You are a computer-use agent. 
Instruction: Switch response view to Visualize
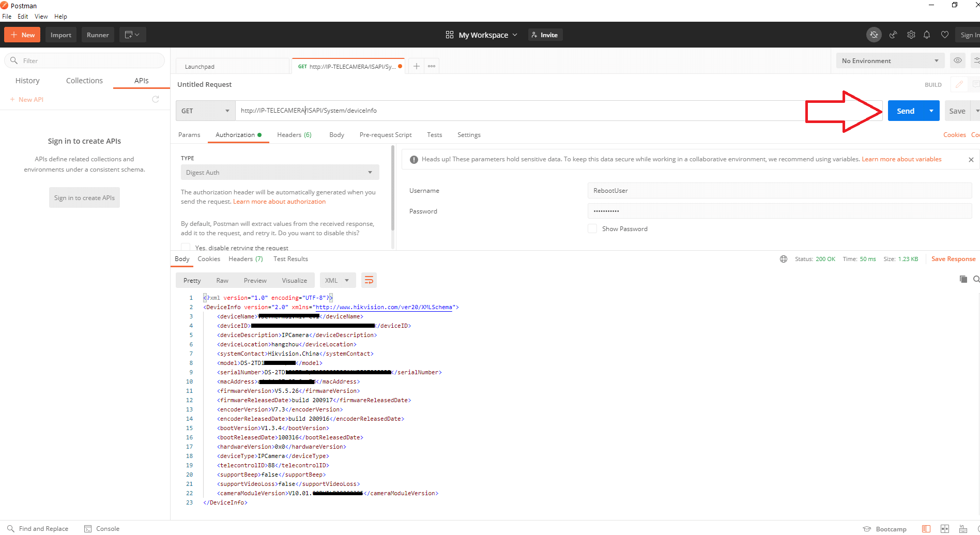point(294,280)
